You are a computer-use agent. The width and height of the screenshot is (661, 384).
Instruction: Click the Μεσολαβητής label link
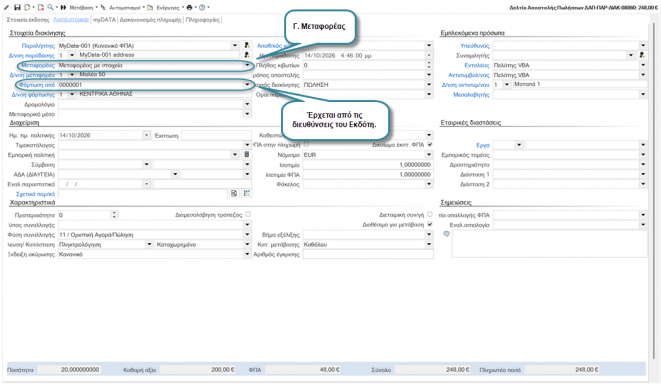(471, 95)
